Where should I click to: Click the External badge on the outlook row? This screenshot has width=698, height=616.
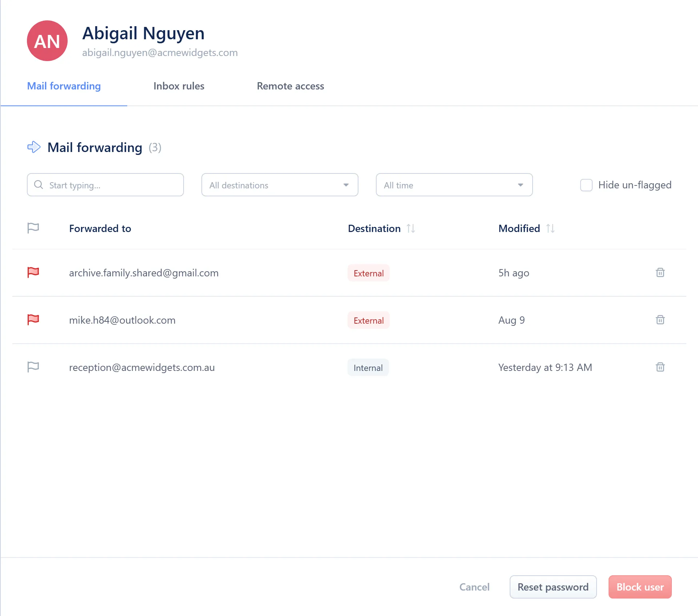[369, 320]
